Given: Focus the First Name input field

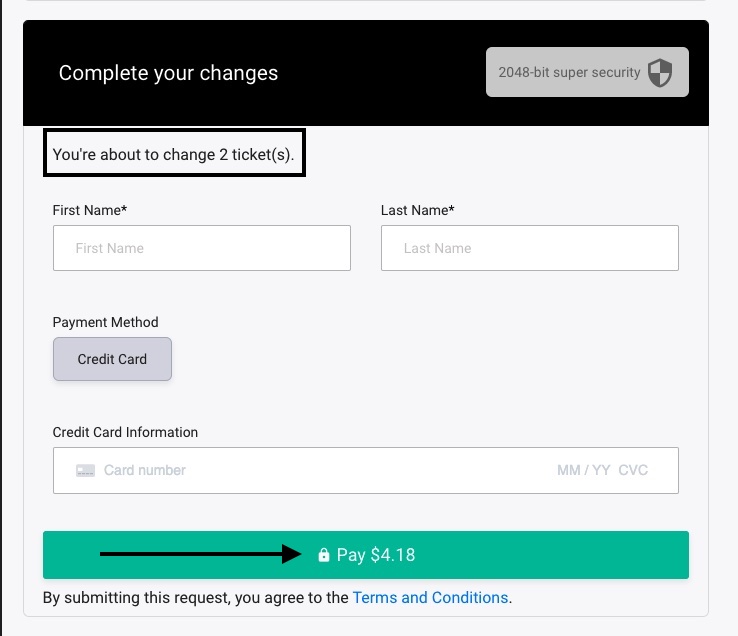Looking at the screenshot, I should [201, 248].
